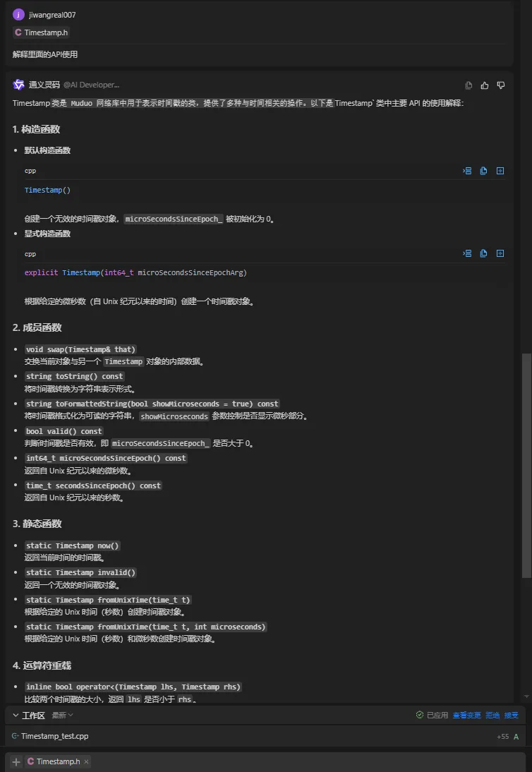Open the Timestamp.h attachment in the user message
This screenshot has width=532, height=772.
[41, 32]
